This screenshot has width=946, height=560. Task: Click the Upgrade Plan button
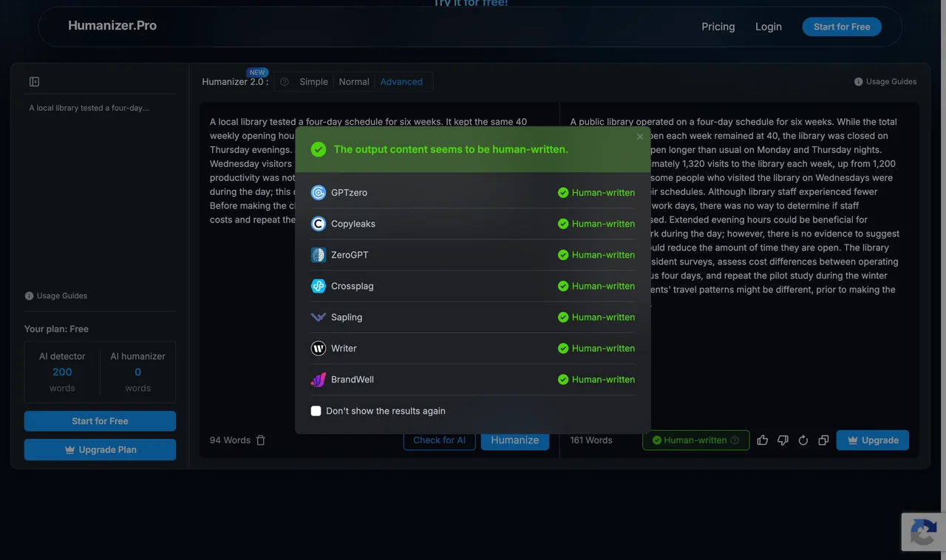coord(100,450)
